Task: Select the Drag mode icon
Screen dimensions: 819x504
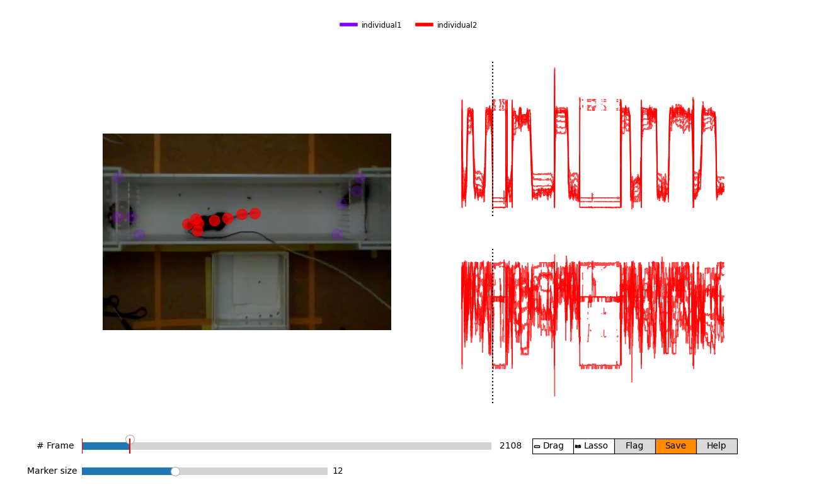Action: (538, 445)
